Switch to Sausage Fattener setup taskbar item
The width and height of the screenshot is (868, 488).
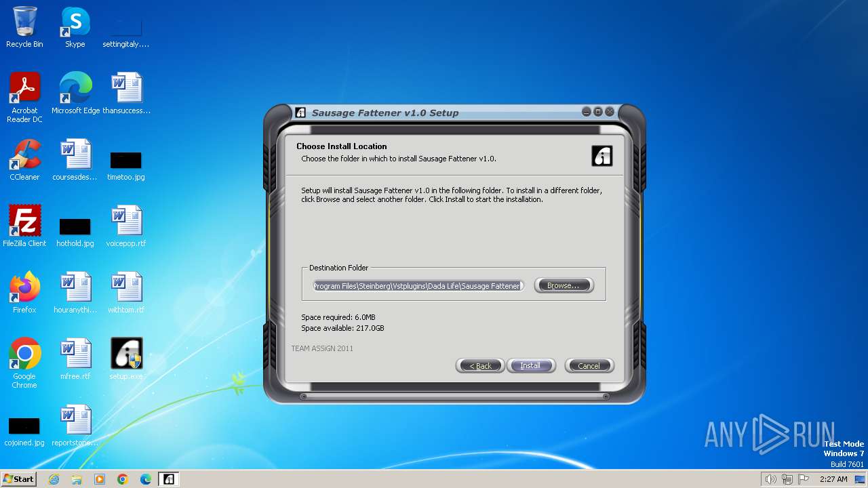169,479
